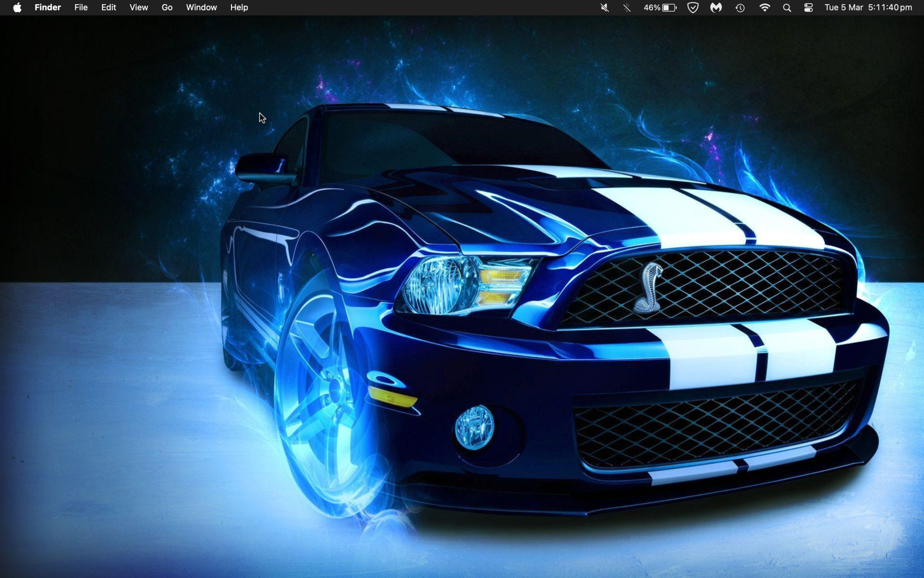Click the muted sound icon

[604, 7]
